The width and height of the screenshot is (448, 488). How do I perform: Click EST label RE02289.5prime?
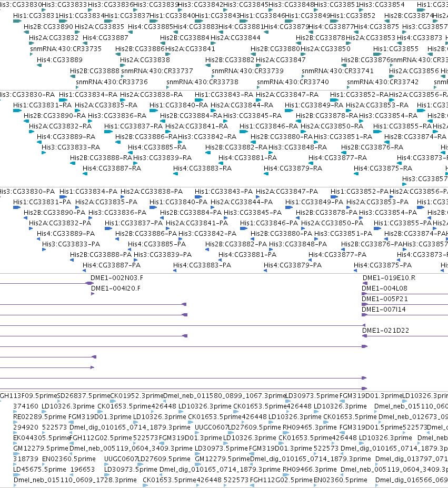click(x=40, y=417)
